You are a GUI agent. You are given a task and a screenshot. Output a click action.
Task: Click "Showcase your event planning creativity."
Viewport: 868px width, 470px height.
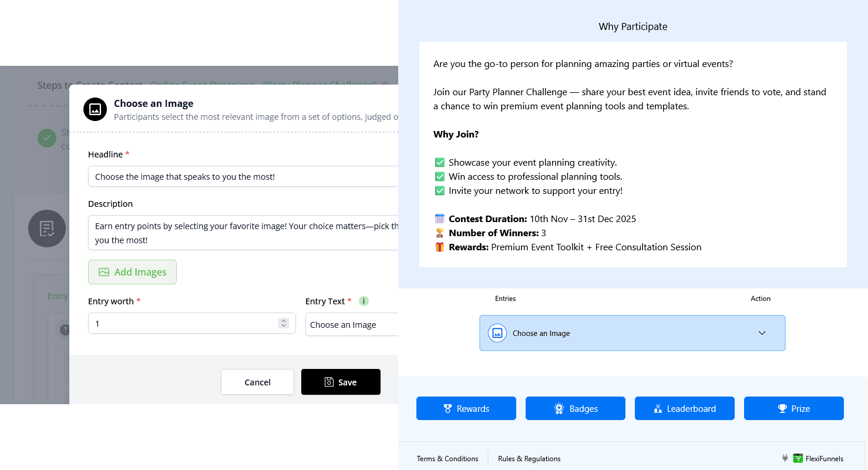(533, 162)
